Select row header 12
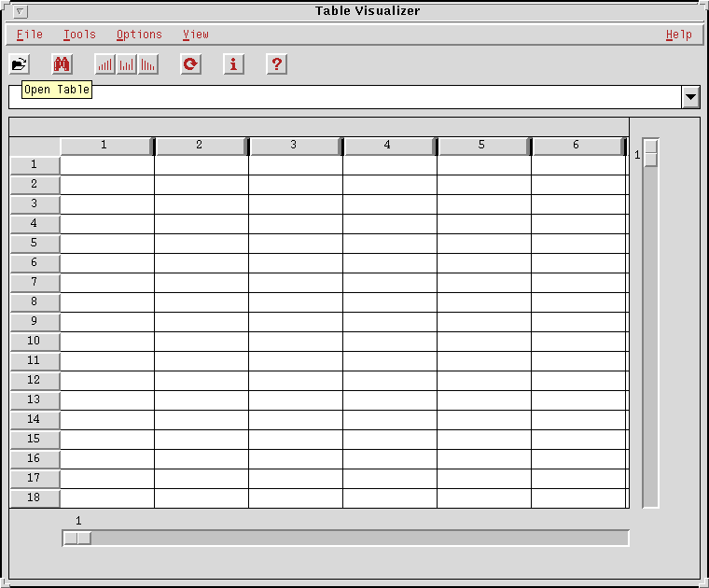The image size is (709, 588). 35,381
